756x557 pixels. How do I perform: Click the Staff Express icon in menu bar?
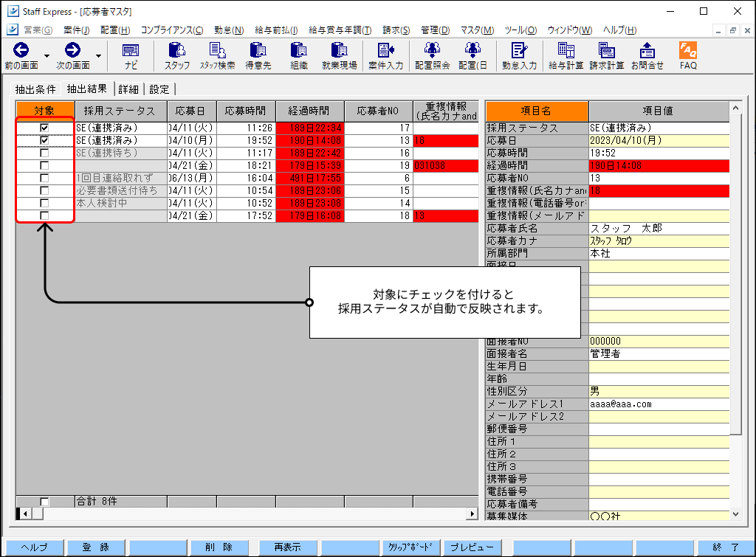[x=13, y=30]
